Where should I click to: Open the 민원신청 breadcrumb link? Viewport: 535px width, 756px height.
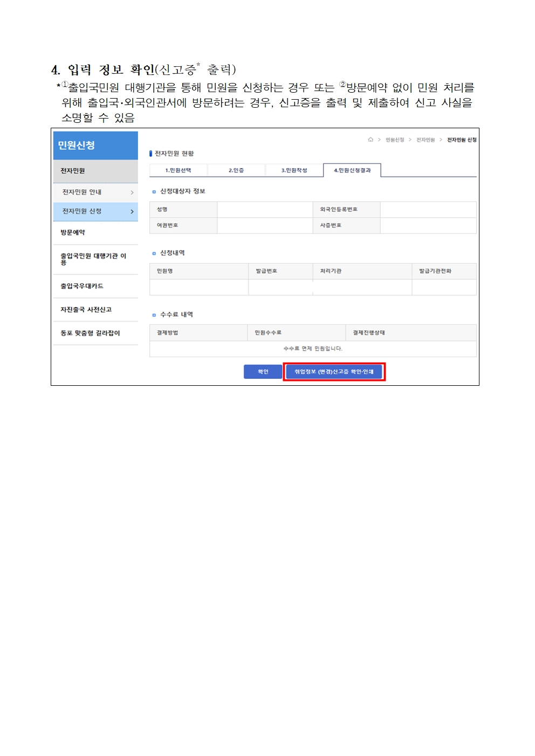pos(395,140)
